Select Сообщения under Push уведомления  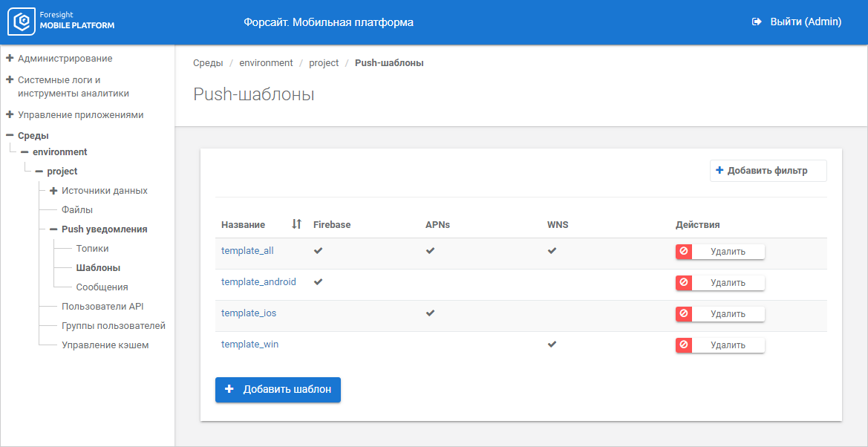coord(102,287)
